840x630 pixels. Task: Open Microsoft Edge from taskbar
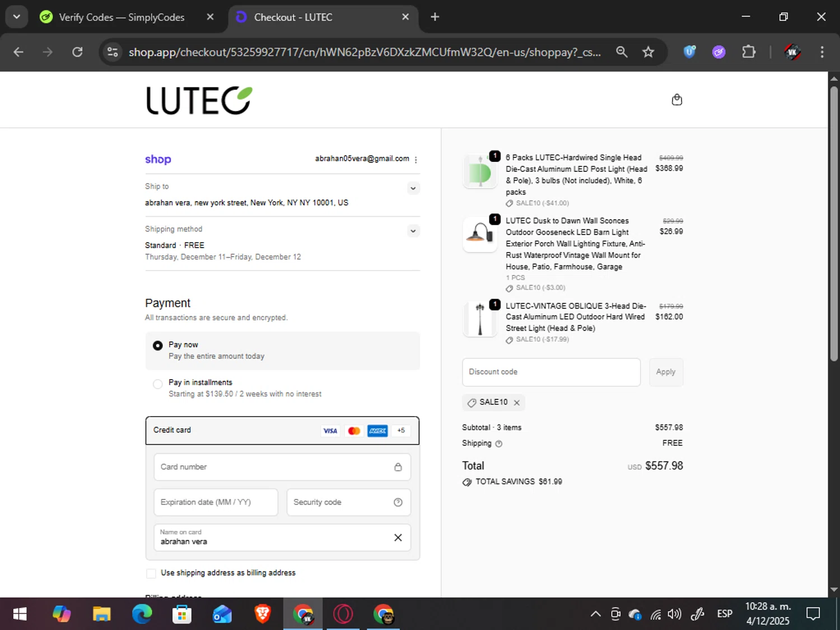pos(142,614)
